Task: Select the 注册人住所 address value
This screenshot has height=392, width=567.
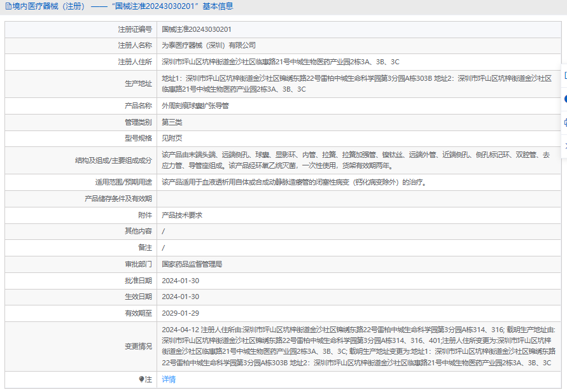Action: (x=280, y=62)
